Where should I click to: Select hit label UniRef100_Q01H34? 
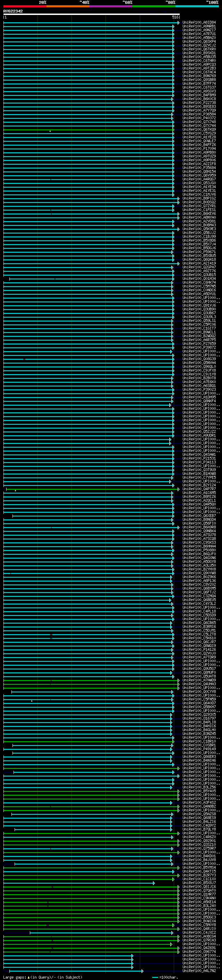pyautogui.click(x=199, y=278)
